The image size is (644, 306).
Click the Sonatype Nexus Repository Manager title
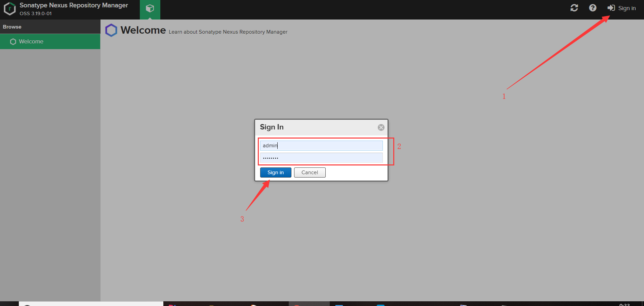[74, 5]
